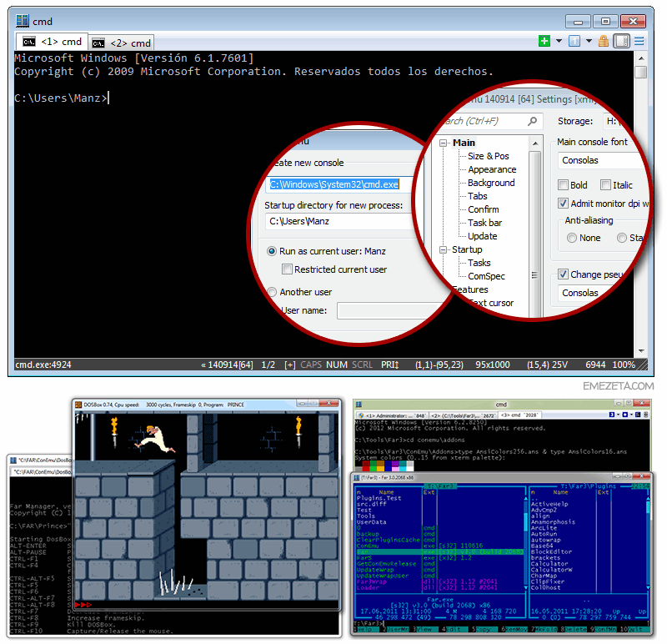Click the console icon on the <2> cmd tab
Image resolution: width=667 pixels, height=644 pixels.
click(98, 43)
